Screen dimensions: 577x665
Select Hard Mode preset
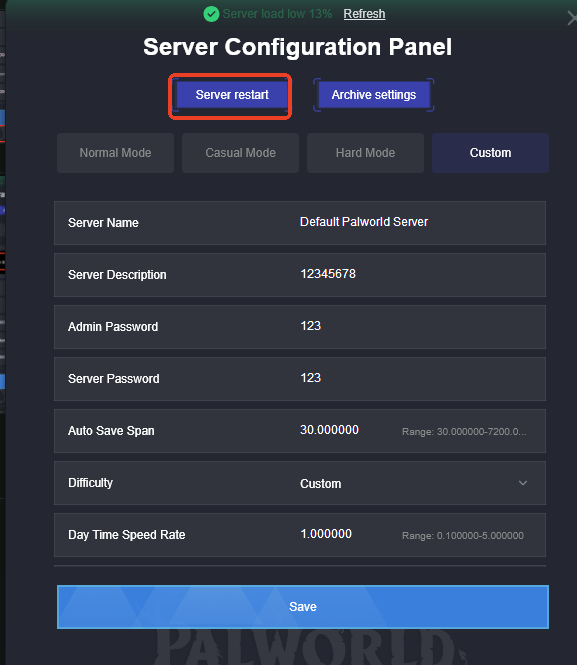365,153
